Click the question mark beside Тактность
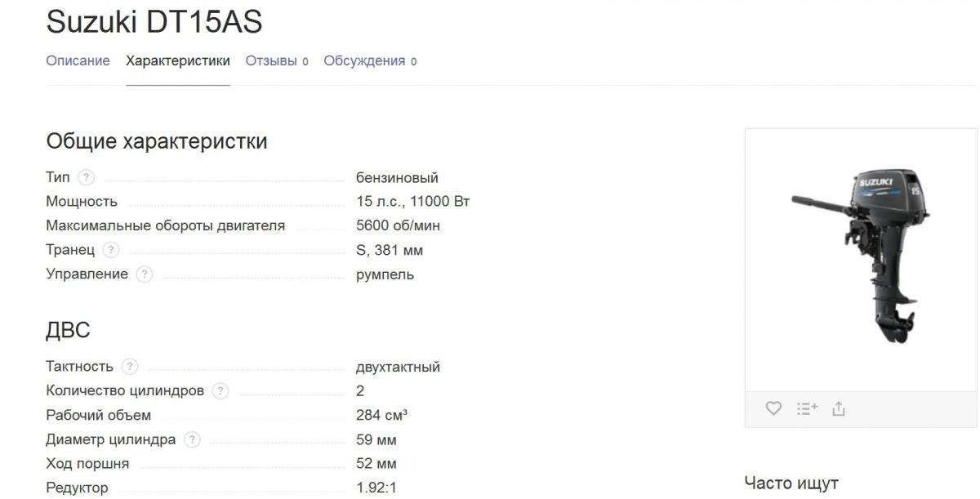The image size is (980, 499). [130, 368]
